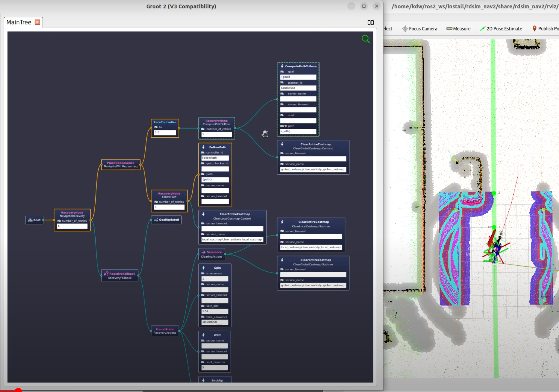Click the Publish Point pin icon
Screen dimensions: 559x392
click(534, 28)
